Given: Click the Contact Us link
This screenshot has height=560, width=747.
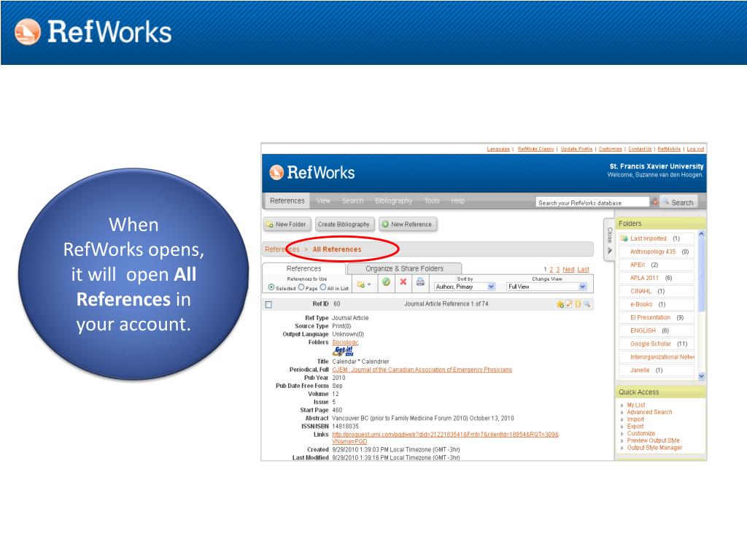Looking at the screenshot, I should [x=640, y=149].
